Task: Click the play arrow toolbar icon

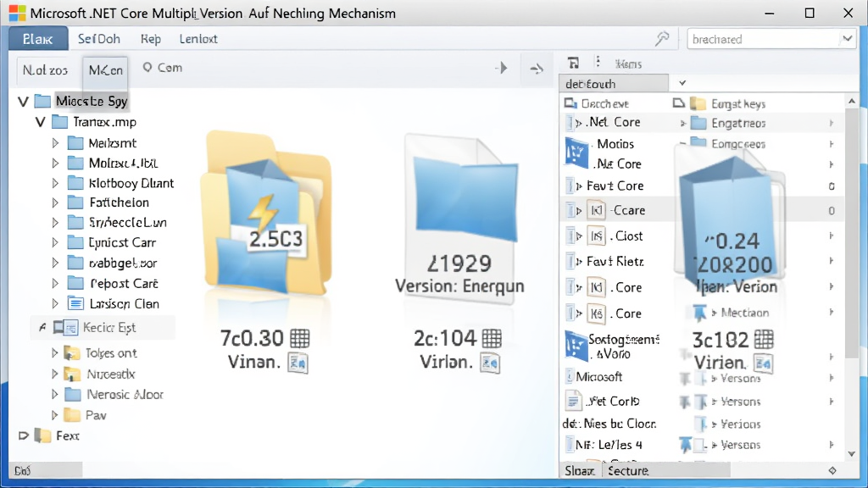Action: (502, 69)
